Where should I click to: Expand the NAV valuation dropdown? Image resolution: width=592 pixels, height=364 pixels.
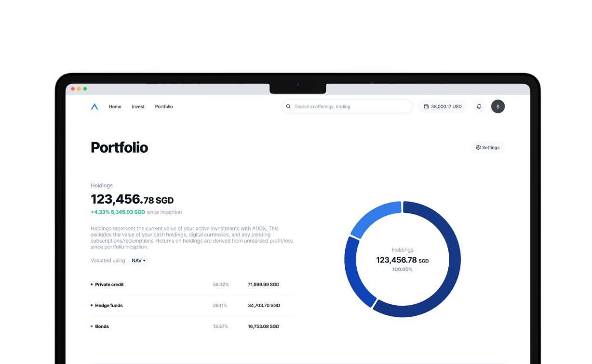[138, 260]
